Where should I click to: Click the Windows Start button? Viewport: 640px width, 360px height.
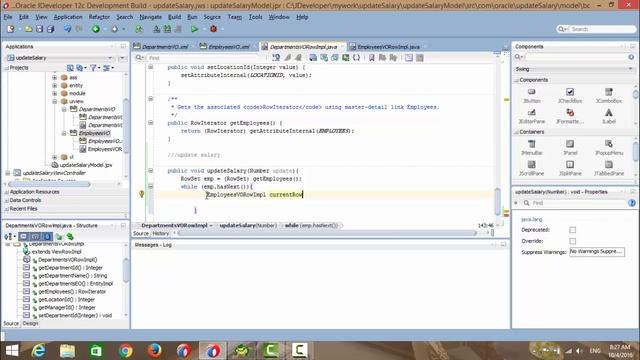point(12,350)
